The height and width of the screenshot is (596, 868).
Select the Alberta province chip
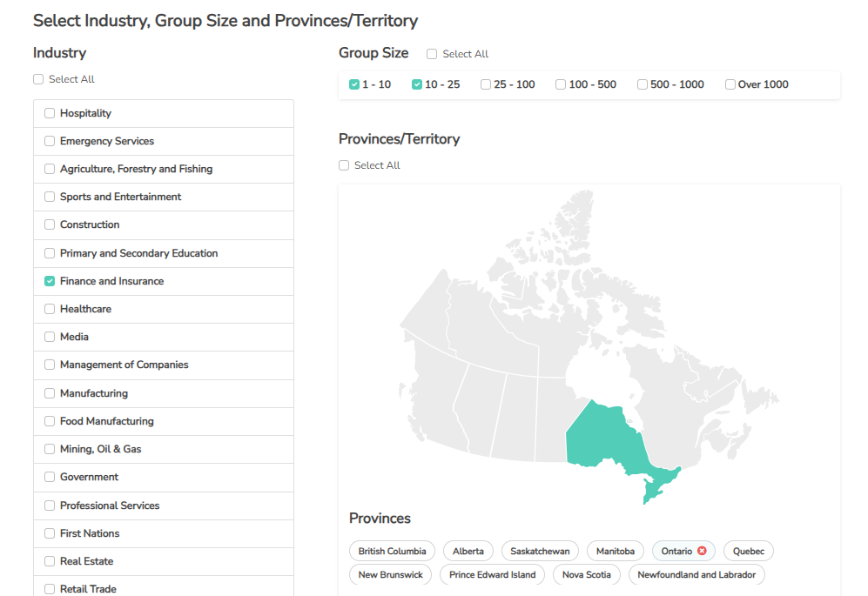click(x=468, y=551)
